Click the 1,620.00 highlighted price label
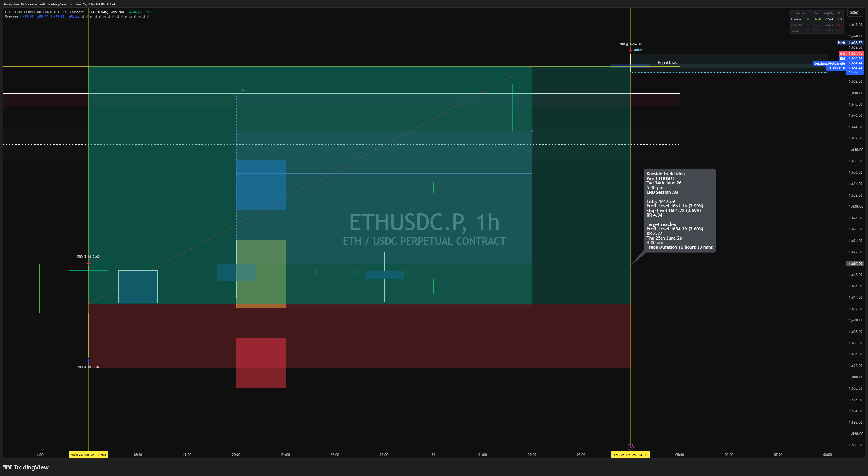 pos(855,264)
